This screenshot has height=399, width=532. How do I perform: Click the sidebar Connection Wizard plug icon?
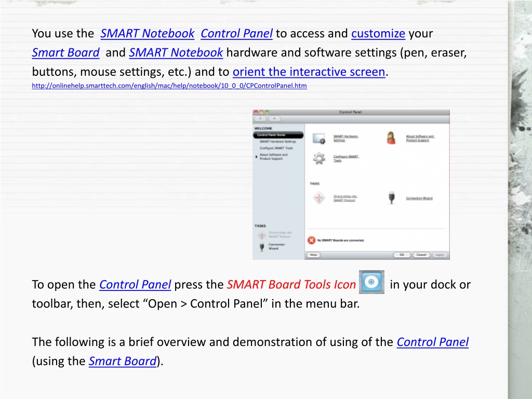pos(262,247)
